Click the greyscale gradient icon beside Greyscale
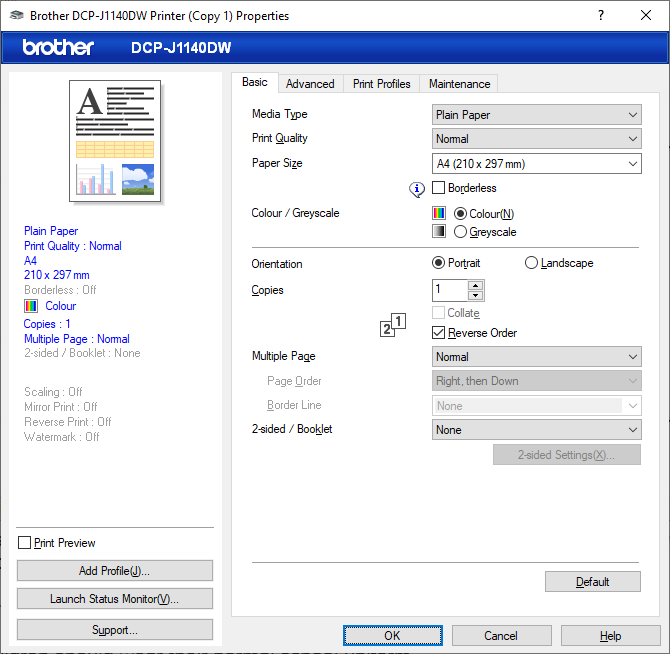 click(439, 231)
